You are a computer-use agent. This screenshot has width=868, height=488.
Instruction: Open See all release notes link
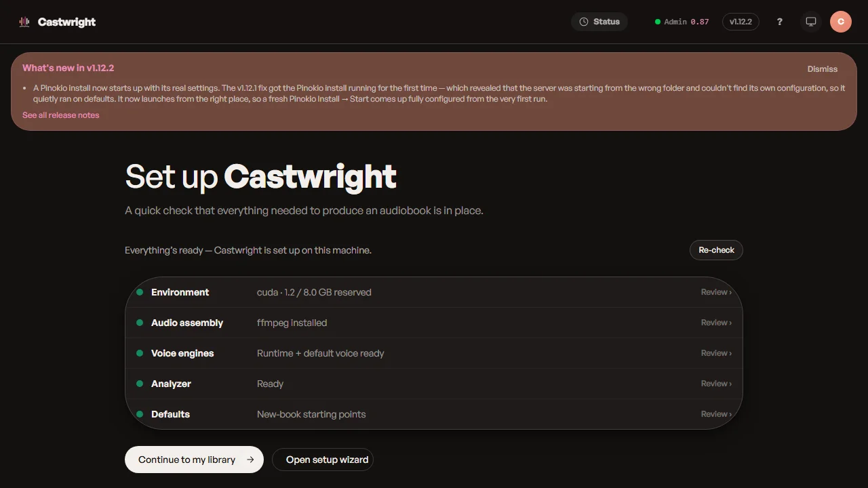pos(61,115)
